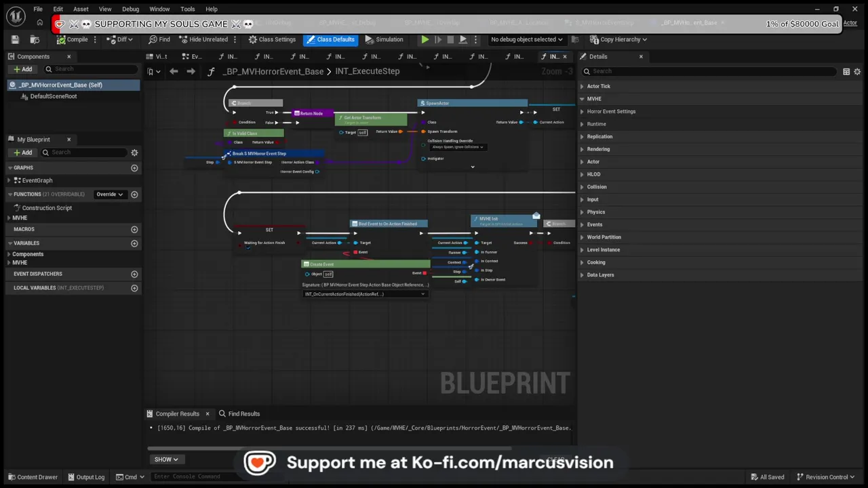Viewport: 868px width, 488px height.
Task: Expand the Actor Tick category
Action: (x=582, y=86)
